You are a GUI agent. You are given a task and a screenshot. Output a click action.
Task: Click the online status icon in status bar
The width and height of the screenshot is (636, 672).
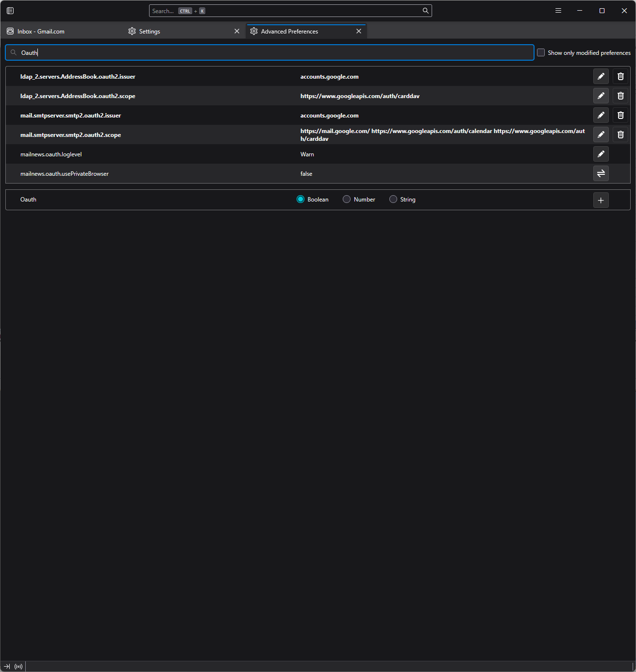[18, 667]
